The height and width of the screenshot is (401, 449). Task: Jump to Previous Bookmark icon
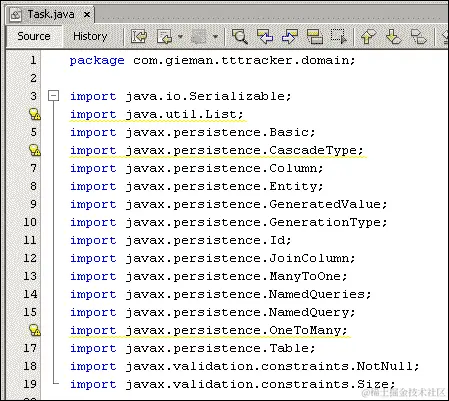[368, 36]
